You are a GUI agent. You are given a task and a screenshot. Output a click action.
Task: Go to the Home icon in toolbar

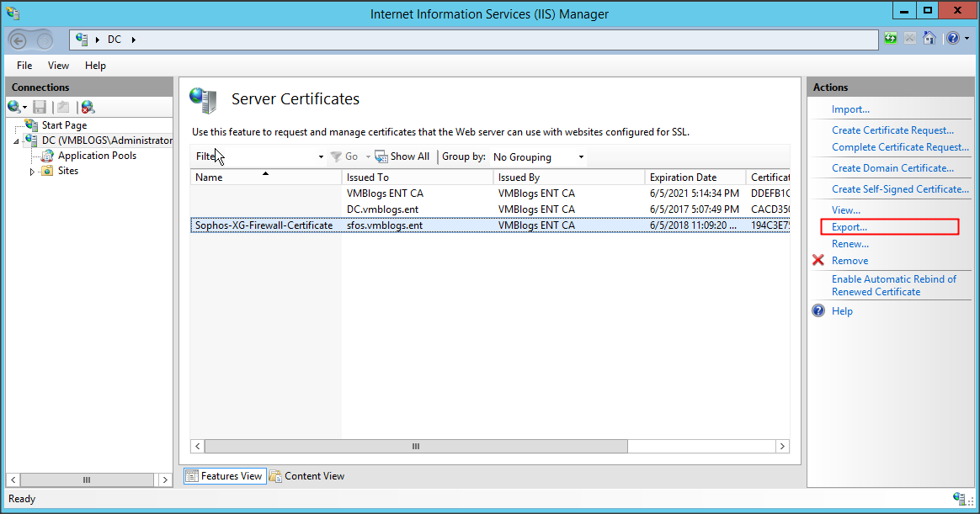point(929,39)
